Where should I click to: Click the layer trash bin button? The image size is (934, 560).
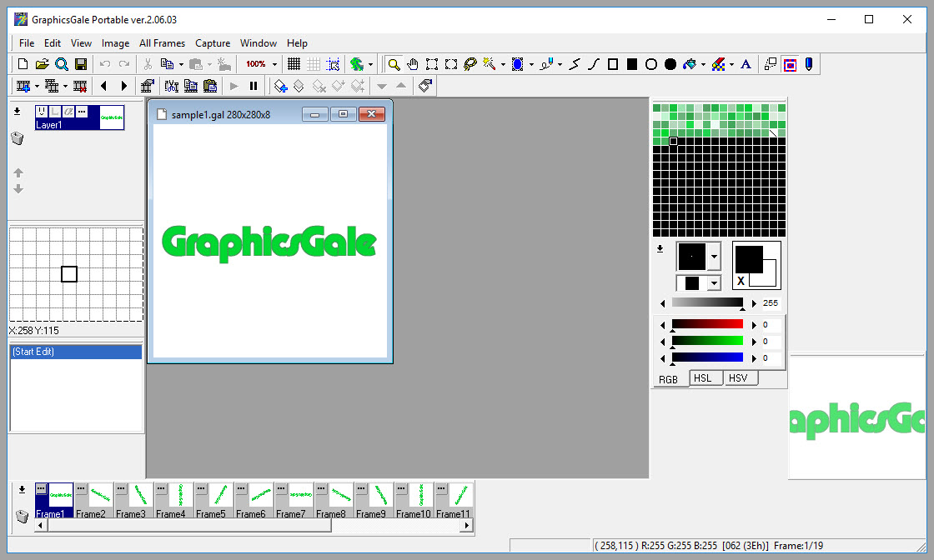pyautogui.click(x=18, y=138)
